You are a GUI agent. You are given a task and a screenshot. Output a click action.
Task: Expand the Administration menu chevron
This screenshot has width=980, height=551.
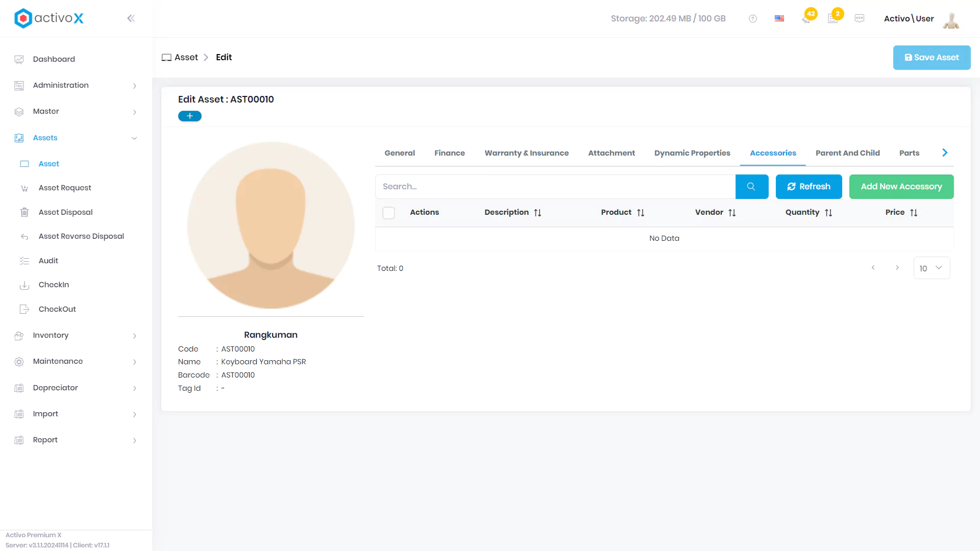tap(135, 86)
